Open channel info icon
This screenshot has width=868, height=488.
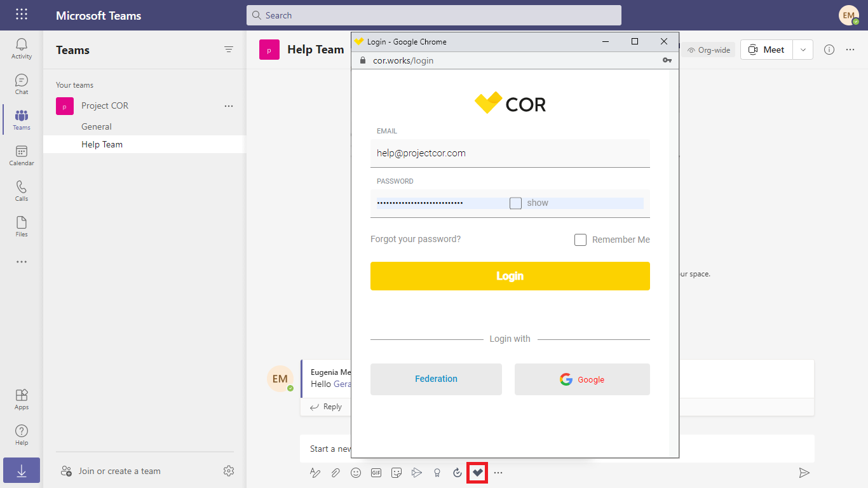829,50
